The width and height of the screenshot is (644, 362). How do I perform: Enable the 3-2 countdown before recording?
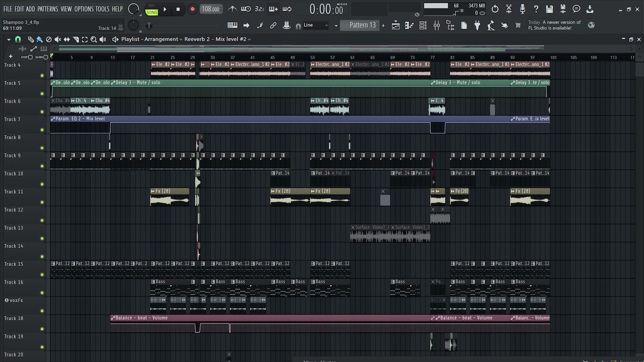point(259,9)
